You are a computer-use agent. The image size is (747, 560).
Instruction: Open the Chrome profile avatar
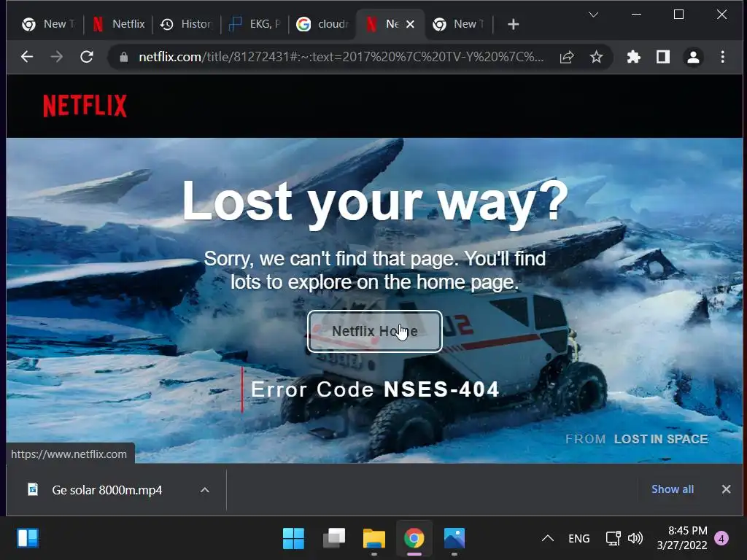[693, 57]
